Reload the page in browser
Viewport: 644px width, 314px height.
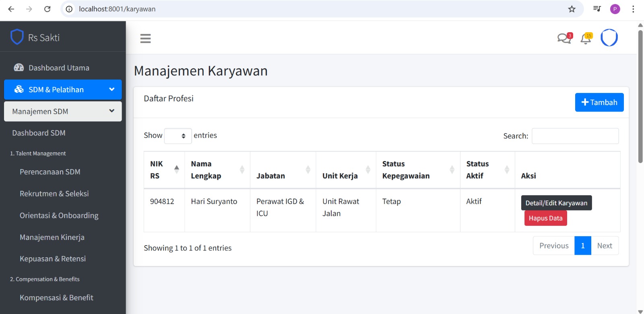[x=47, y=9]
